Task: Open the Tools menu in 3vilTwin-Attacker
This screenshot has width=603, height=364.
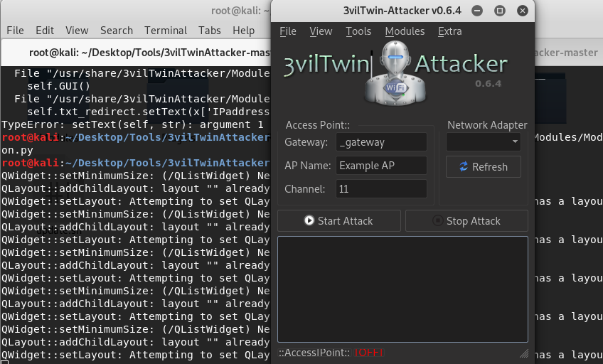Action: click(x=358, y=31)
